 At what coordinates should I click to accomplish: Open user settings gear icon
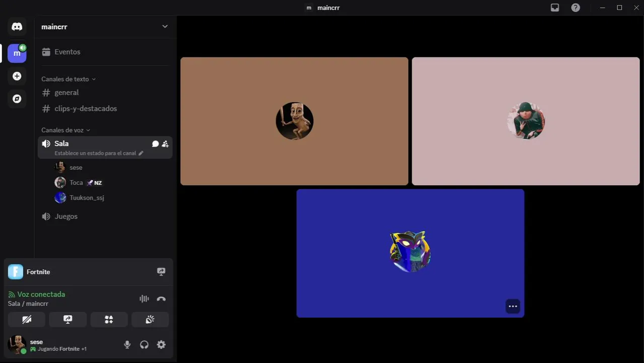(x=161, y=345)
